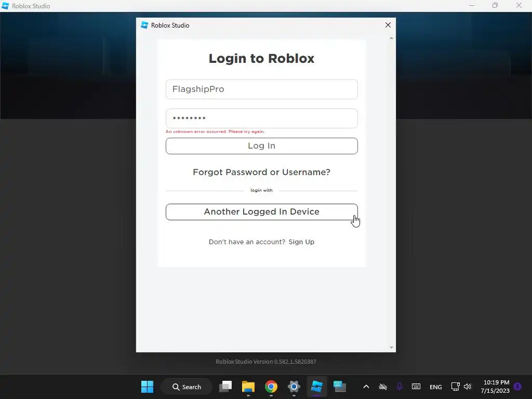Open the touch keyboard tray icon
This screenshot has width=532, height=399.
coord(416,387)
